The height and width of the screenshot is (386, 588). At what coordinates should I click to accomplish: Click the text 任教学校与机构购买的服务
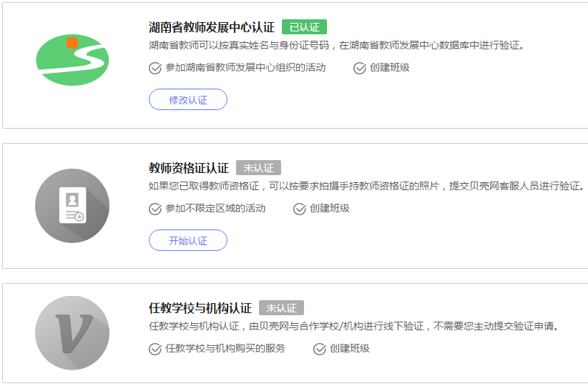pyautogui.click(x=225, y=349)
